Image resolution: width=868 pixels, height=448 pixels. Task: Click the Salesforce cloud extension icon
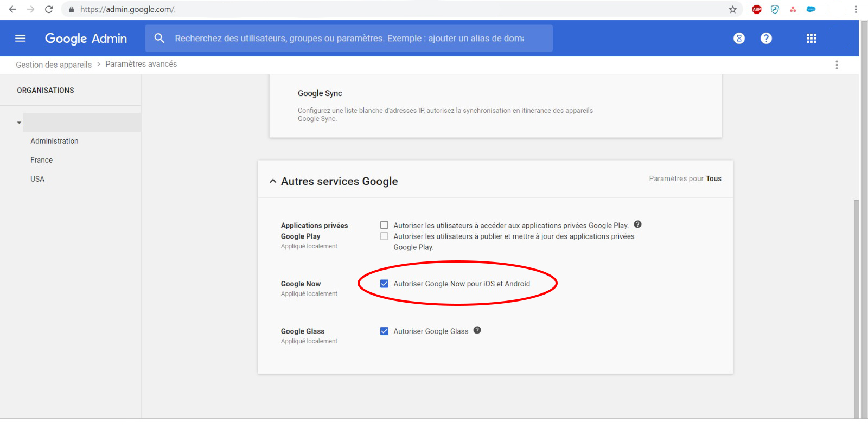tap(811, 9)
